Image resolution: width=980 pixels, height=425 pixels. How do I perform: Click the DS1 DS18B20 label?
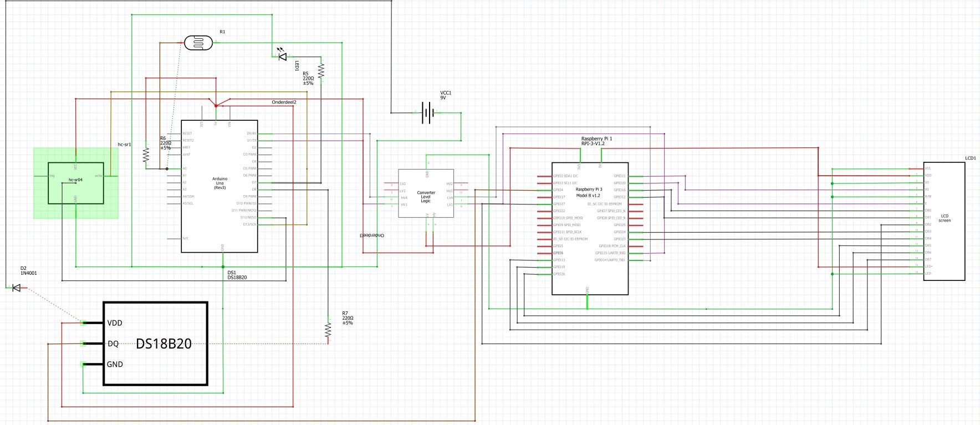237,275
